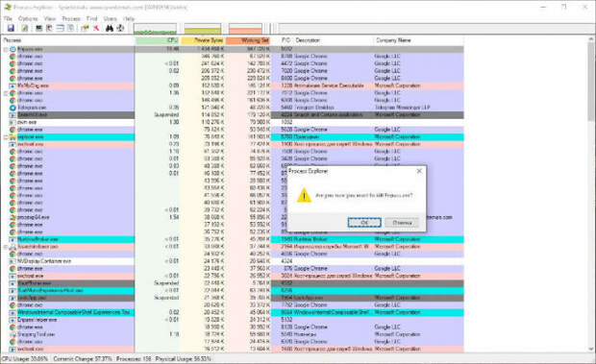
Task: Click the Save floppy disk toolbar icon
Action: tap(11, 28)
